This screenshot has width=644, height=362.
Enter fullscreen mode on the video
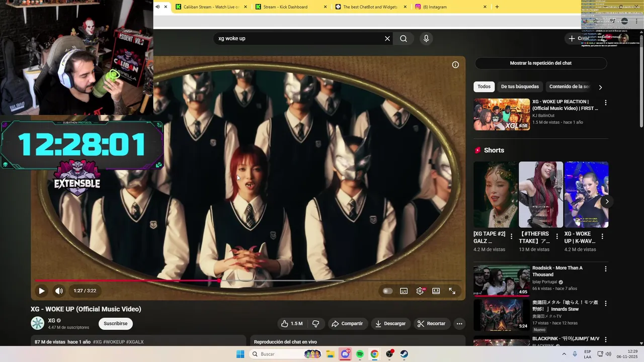pos(452,291)
